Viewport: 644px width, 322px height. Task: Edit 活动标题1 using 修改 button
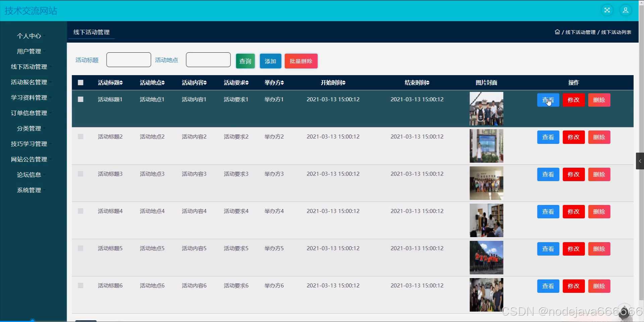pos(574,100)
